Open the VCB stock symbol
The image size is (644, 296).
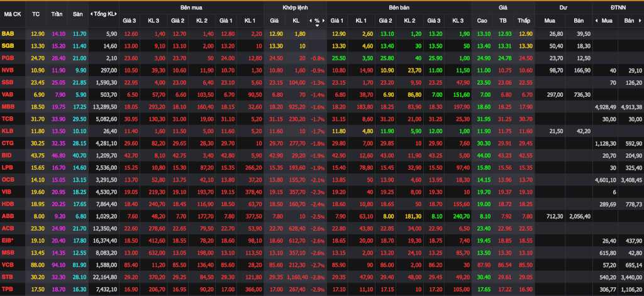8,265
